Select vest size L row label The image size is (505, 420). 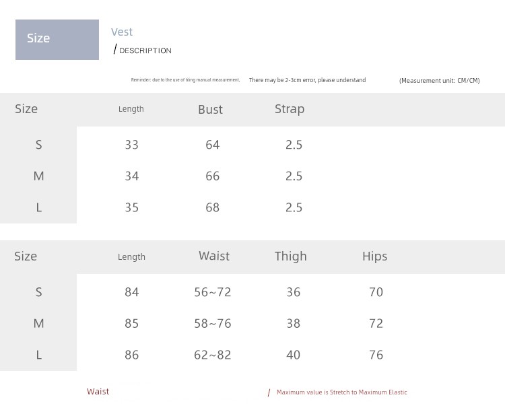click(x=38, y=207)
